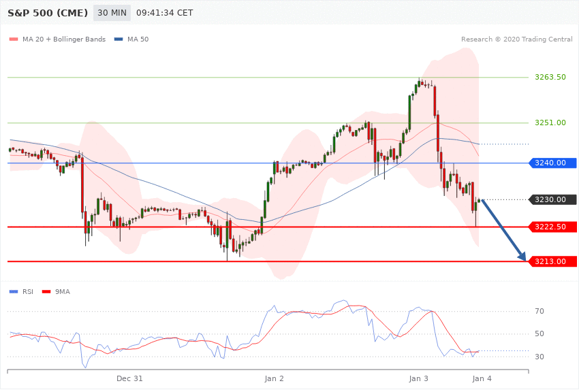Click the RSI legend blue swatch
This screenshot has height=392, width=579.
(x=14, y=292)
